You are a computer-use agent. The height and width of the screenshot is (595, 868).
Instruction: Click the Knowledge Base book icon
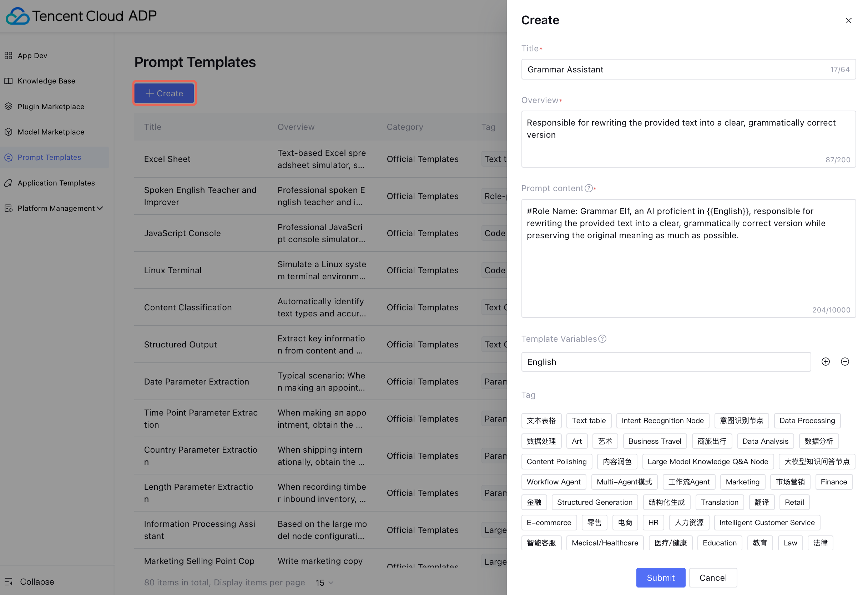tap(9, 81)
